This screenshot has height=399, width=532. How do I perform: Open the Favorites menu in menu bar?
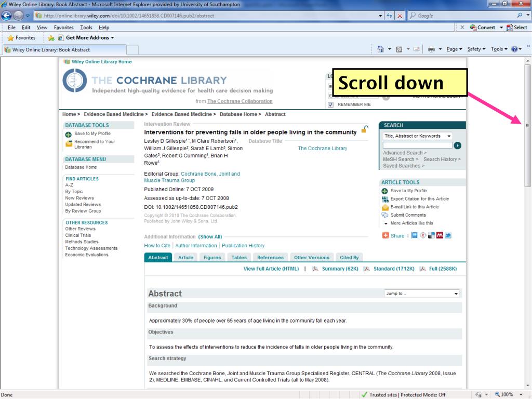point(64,28)
